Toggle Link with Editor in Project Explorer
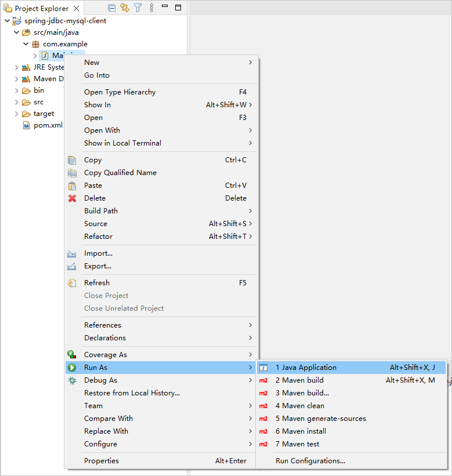452x476 pixels. pos(125,8)
